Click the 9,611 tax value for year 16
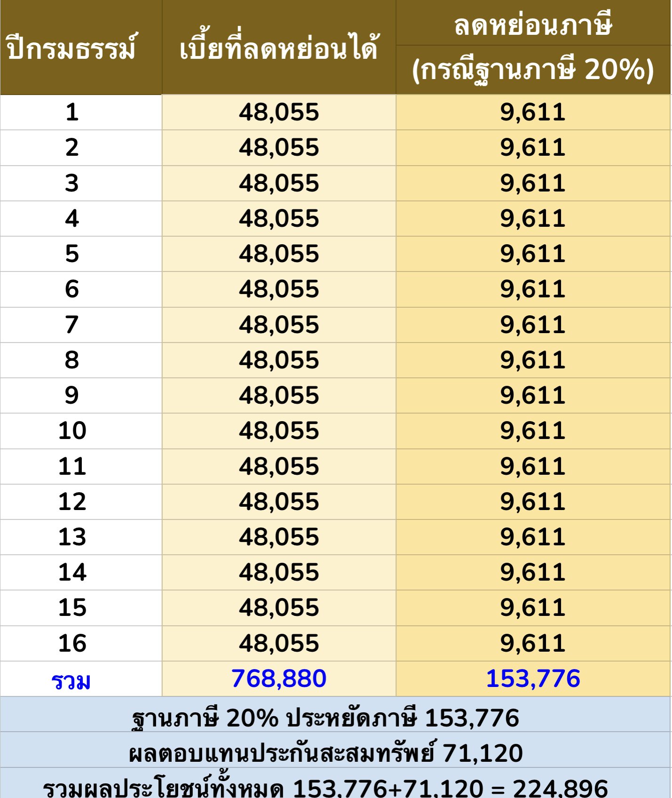This screenshot has height=798, width=672. [533, 643]
